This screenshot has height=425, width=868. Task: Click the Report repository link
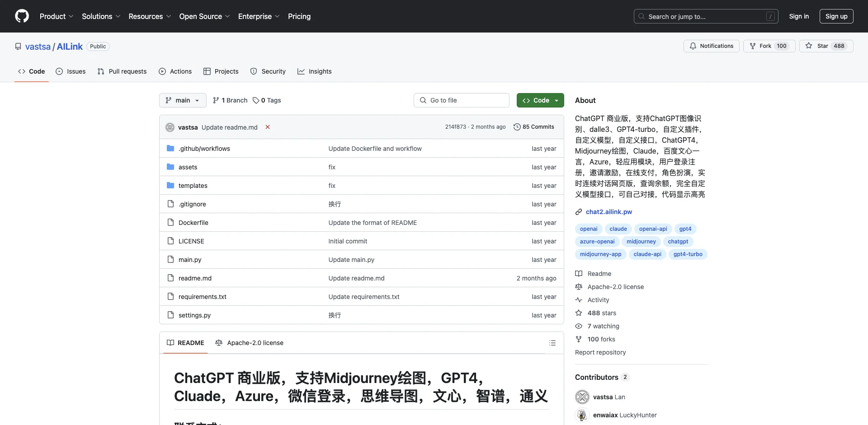(x=600, y=352)
